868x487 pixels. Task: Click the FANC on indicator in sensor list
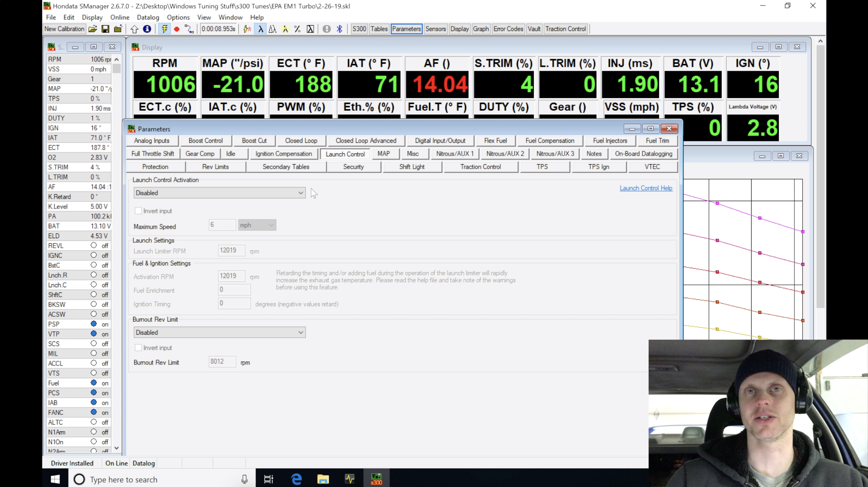click(93, 412)
